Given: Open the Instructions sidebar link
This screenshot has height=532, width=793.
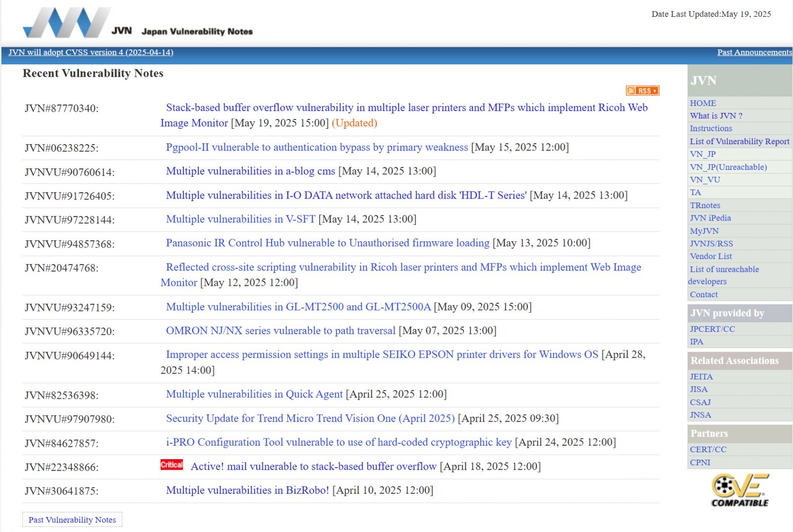Looking at the screenshot, I should [711, 128].
